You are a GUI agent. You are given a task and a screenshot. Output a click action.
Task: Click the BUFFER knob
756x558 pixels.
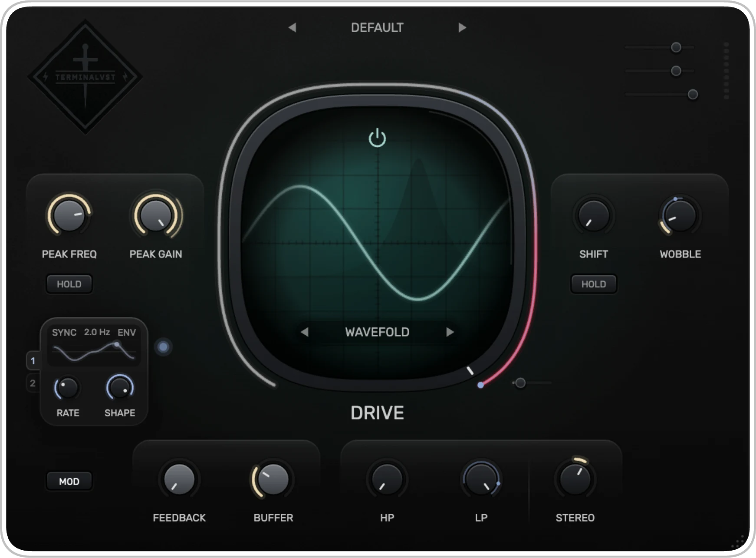(273, 479)
